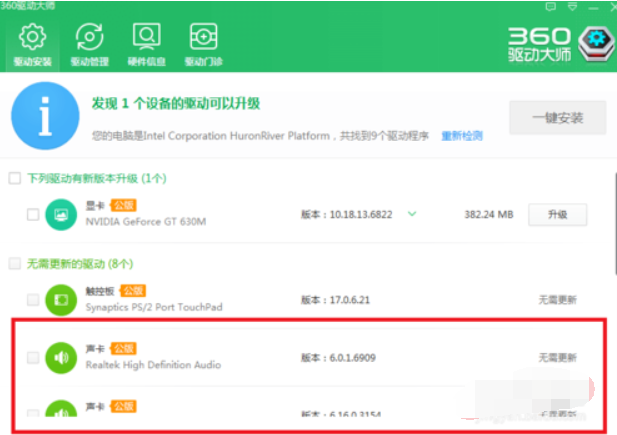The image size is (617, 435).
Task: Select the green 显卡 device icon
Action: [x=61, y=214]
